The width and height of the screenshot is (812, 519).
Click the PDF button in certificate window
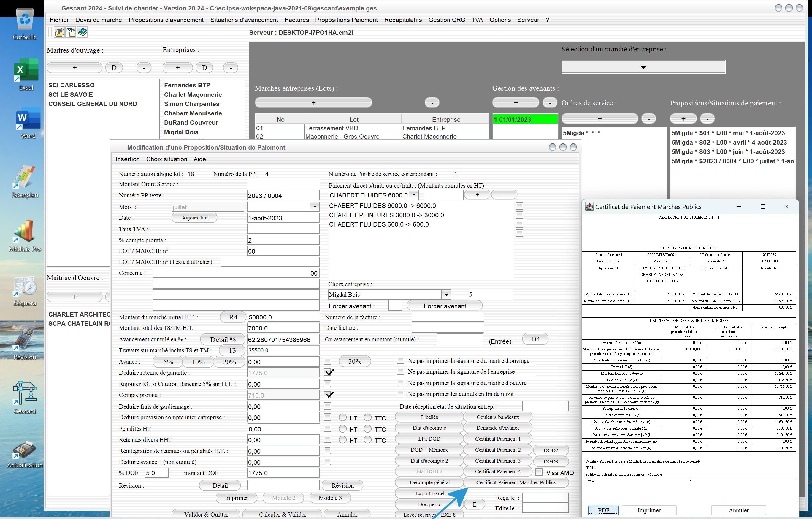(603, 510)
